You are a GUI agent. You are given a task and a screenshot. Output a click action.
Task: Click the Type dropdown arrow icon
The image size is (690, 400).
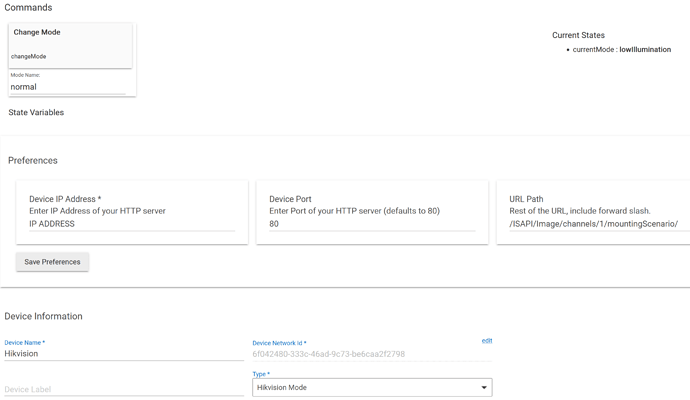tap(484, 388)
